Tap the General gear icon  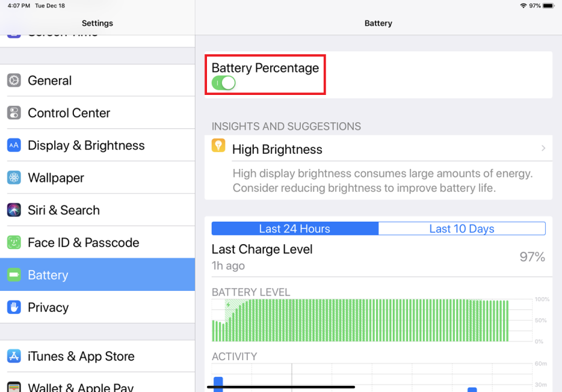point(14,81)
